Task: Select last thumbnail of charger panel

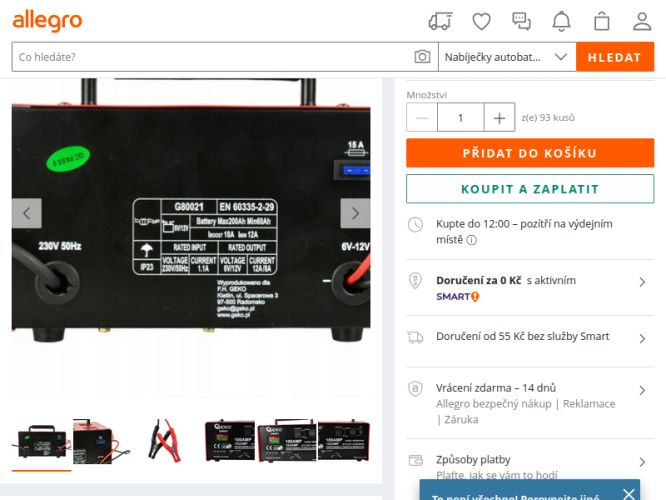Action: click(344, 442)
